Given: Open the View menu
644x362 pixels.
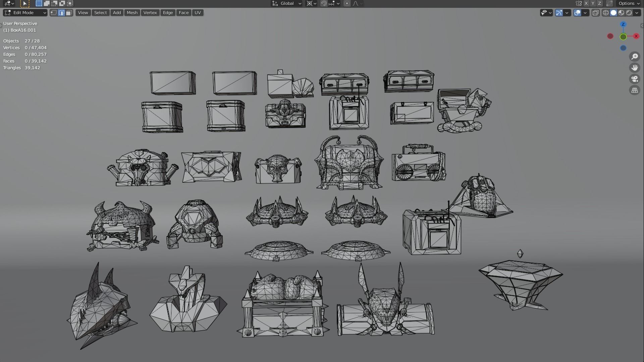Looking at the screenshot, I should coord(83,13).
